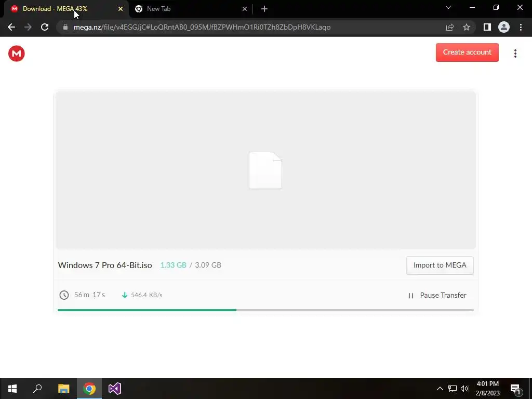This screenshot has height=399, width=532.
Task: Click the green download arrow icon
Action: pyautogui.click(x=125, y=295)
